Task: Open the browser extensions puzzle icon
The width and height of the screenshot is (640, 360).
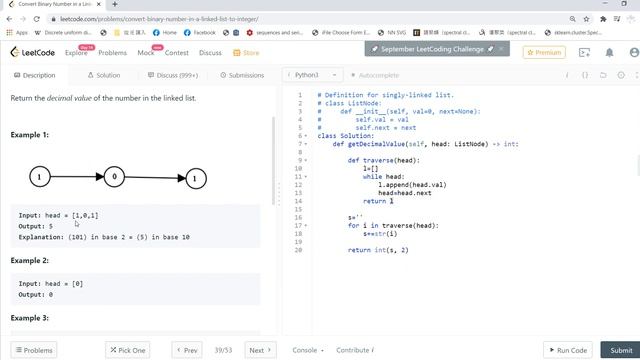Action: click(x=603, y=19)
